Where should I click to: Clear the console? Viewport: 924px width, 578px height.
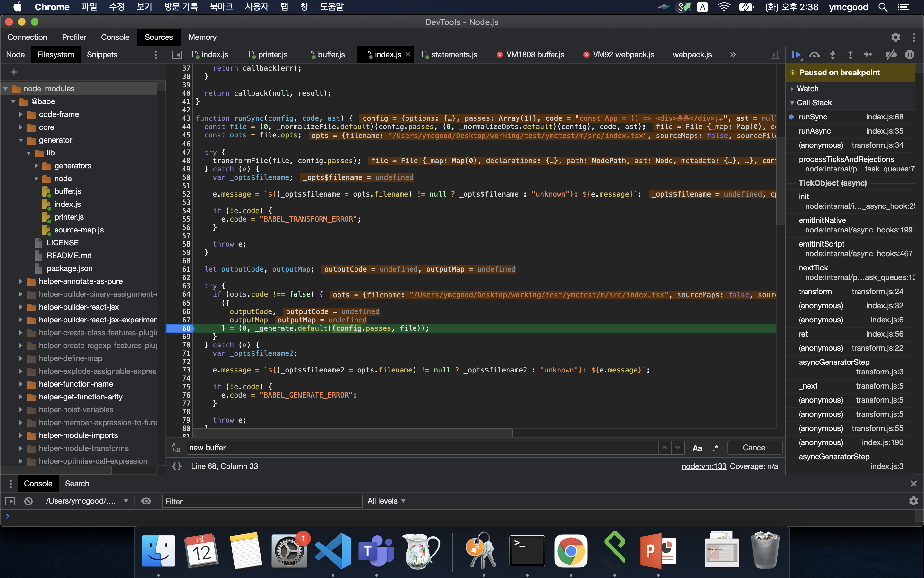[29, 501]
